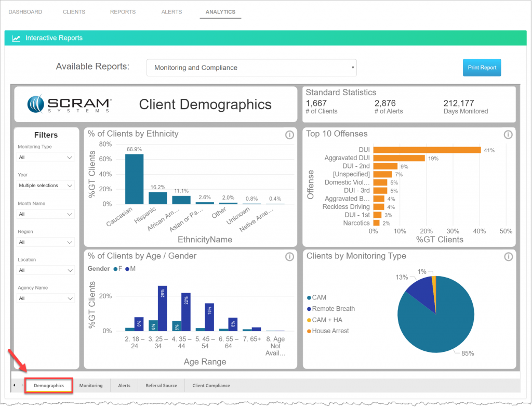Open the Available Reports selector
The width and height of the screenshot is (532, 407).
coord(252,68)
